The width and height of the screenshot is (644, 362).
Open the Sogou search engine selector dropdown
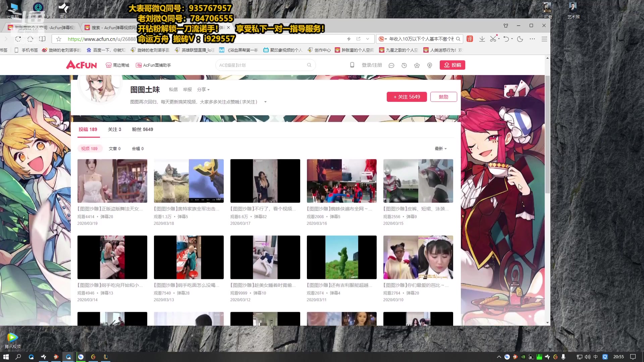(x=382, y=39)
